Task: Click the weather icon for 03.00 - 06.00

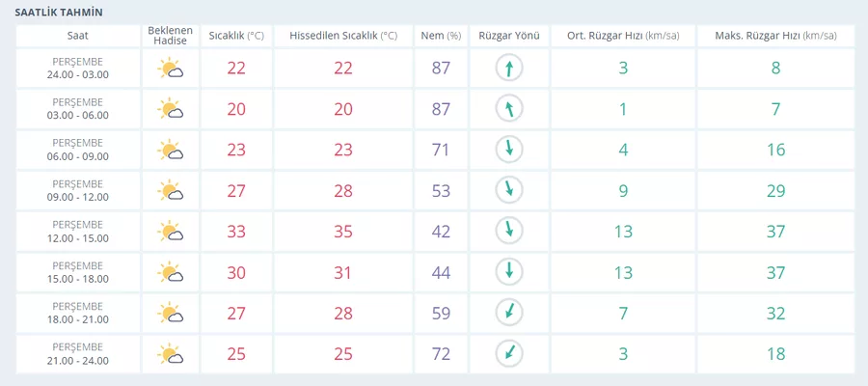Action: pyautogui.click(x=171, y=109)
